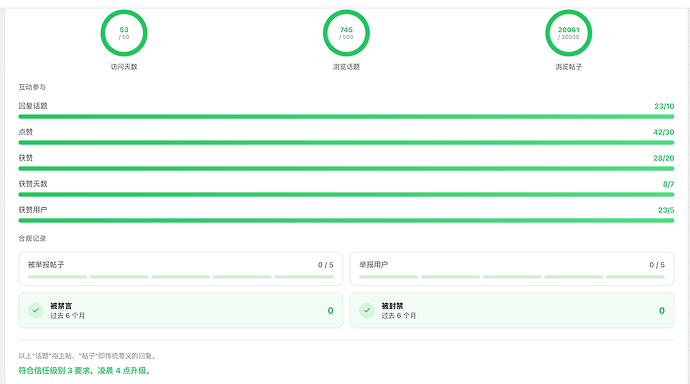Click the 获赞 progress bar
Image resolution: width=690 pixels, height=384 pixels.
(x=346, y=168)
